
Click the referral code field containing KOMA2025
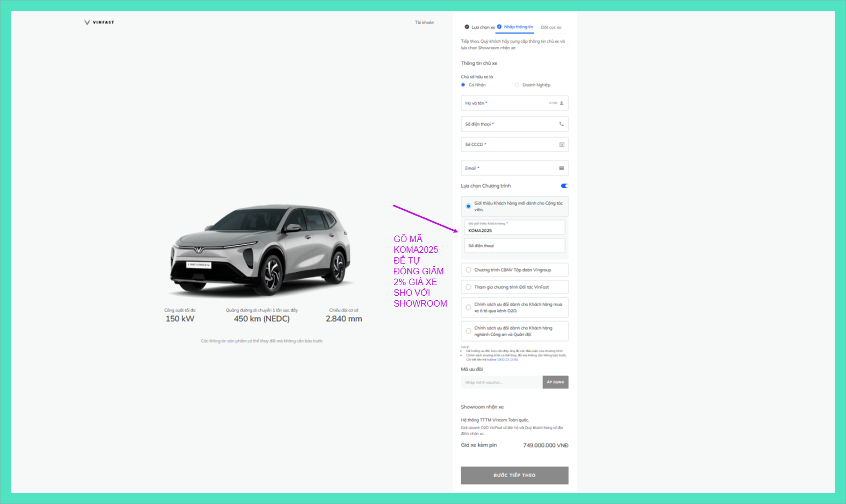pyautogui.click(x=514, y=228)
